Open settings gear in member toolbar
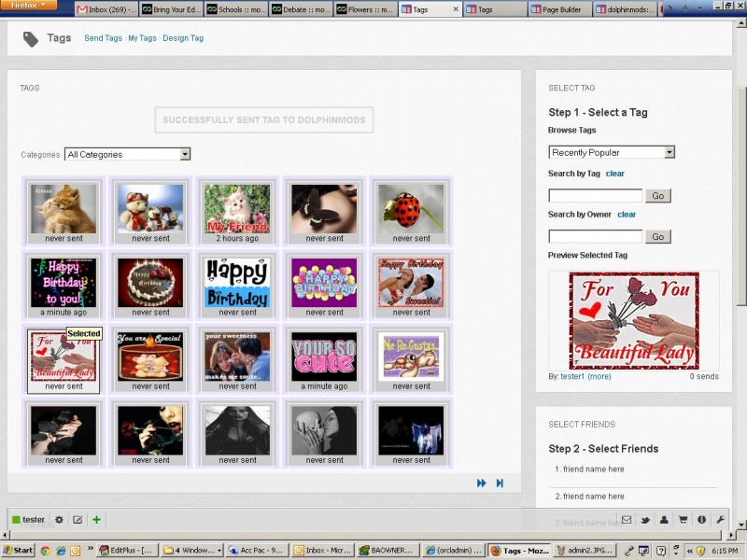Image resolution: width=747 pixels, height=560 pixels. 59,520
